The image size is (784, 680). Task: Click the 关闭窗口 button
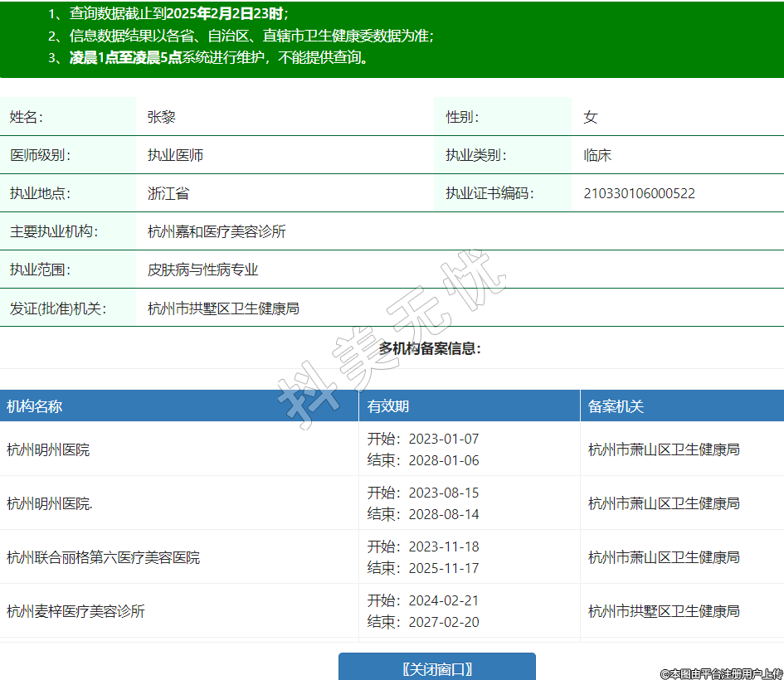coord(436,668)
